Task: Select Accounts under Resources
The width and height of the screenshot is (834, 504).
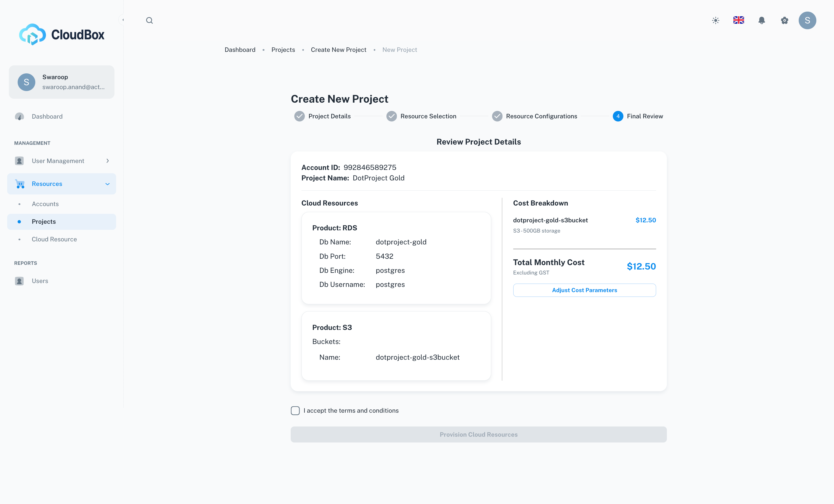Action: (x=45, y=204)
